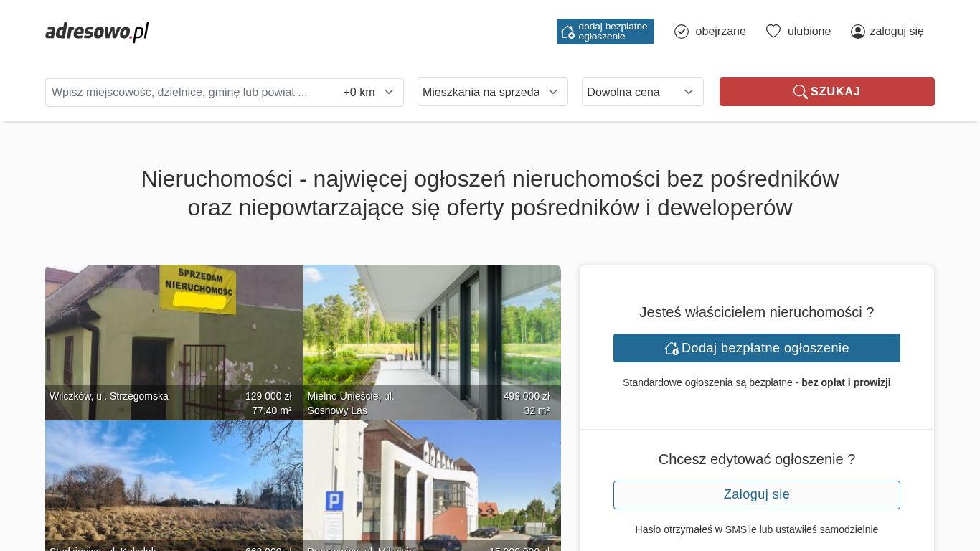
Task: Expand the Mieszkania na sprzedaż category dropdown
Action: pyautogui.click(x=492, y=92)
